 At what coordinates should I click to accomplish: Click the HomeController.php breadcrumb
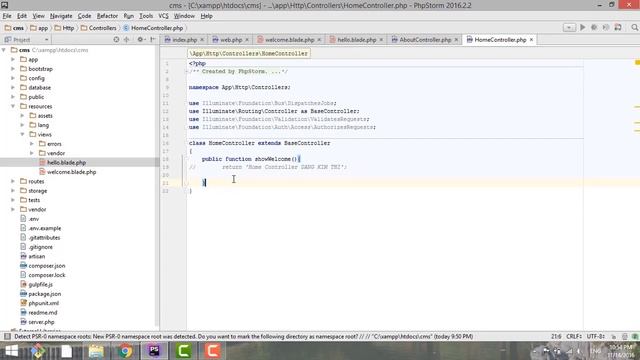pyautogui.click(x=153, y=28)
